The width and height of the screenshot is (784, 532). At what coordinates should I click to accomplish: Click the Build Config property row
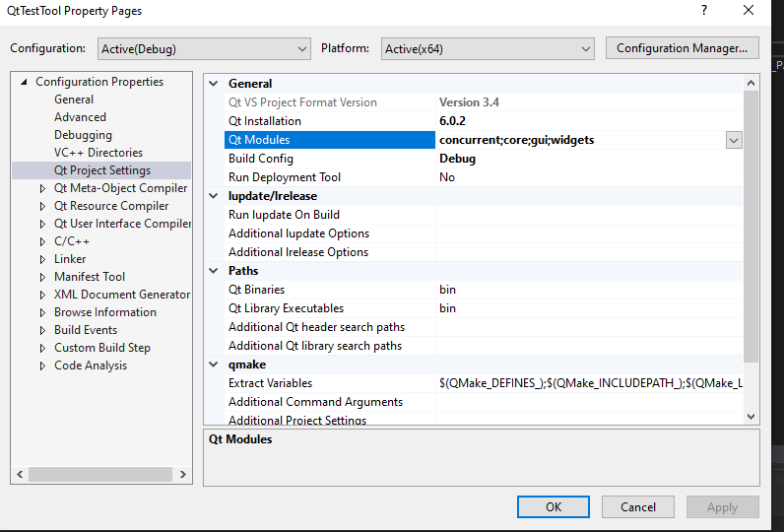pos(484,159)
